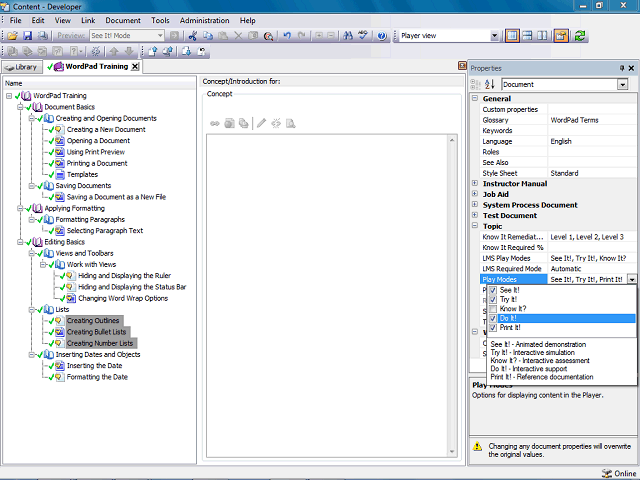Select the horizontal split layout icon
The image size is (640, 480).
click(x=527, y=36)
